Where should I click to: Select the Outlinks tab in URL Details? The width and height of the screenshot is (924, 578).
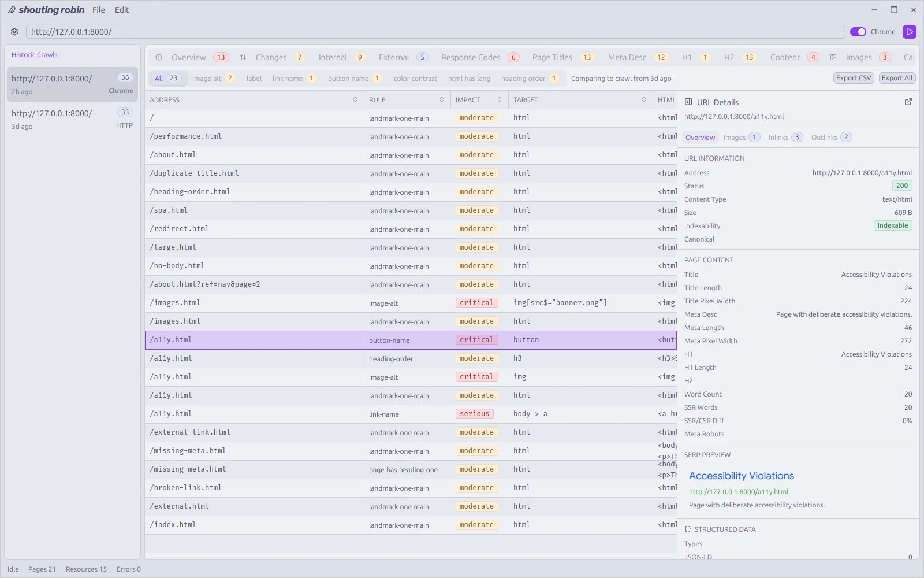(x=831, y=138)
